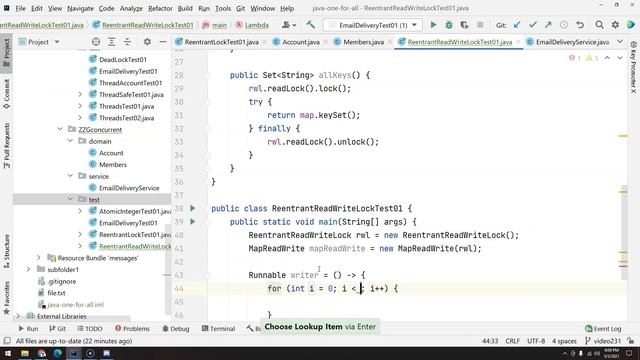Run class ReentrantReadWriteLockTest01 from gutter line 38

point(193,208)
